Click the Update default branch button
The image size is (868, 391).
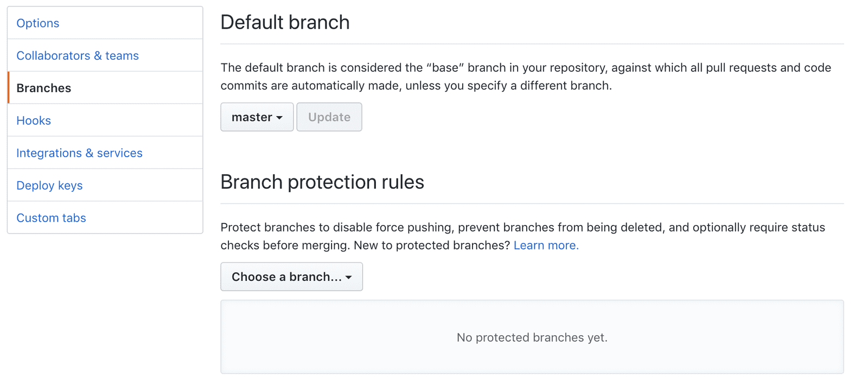[x=329, y=117]
